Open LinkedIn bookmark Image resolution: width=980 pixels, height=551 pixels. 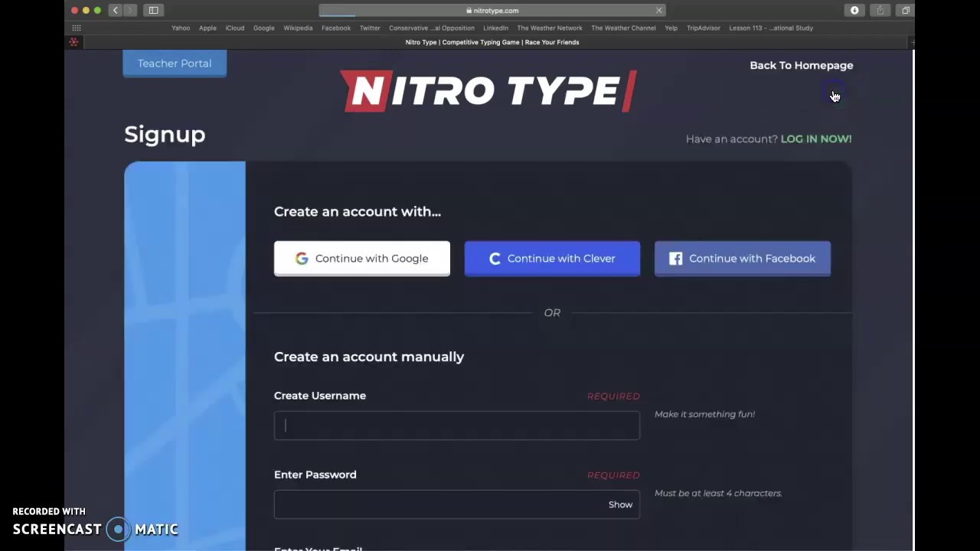[x=495, y=28]
